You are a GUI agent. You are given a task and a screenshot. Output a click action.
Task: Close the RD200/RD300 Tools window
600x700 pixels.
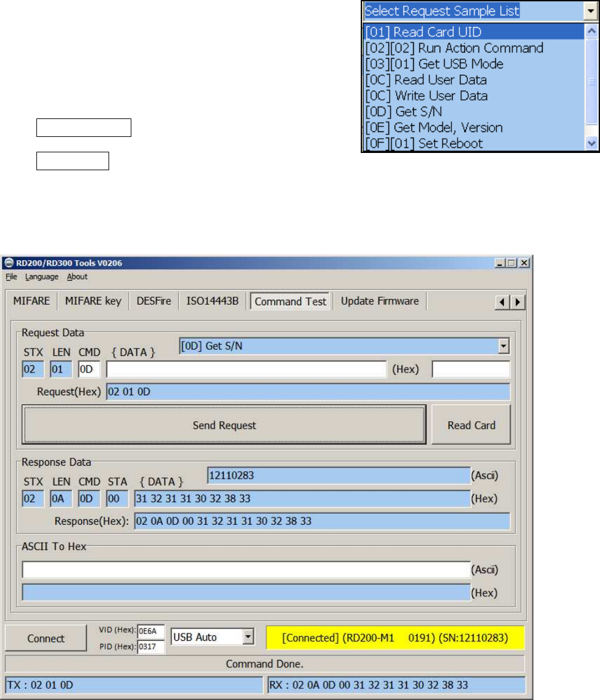pos(525,263)
